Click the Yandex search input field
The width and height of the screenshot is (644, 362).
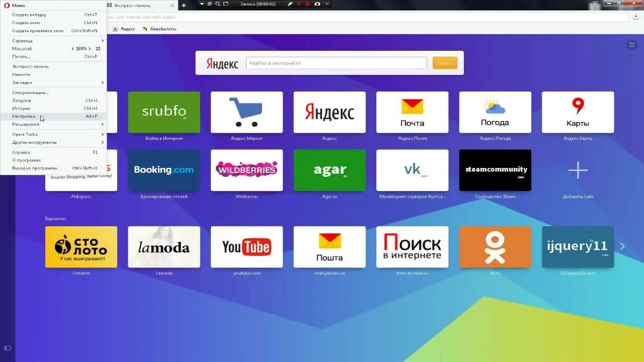point(336,63)
